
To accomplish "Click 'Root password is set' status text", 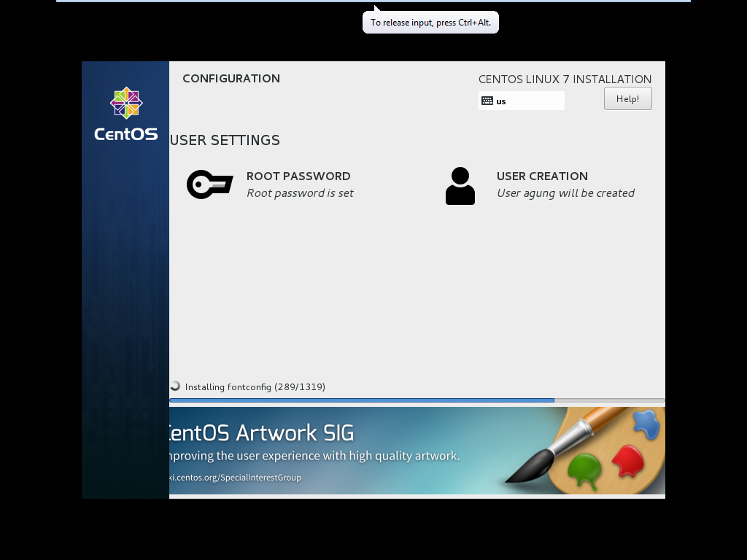I will pyautogui.click(x=300, y=192).
